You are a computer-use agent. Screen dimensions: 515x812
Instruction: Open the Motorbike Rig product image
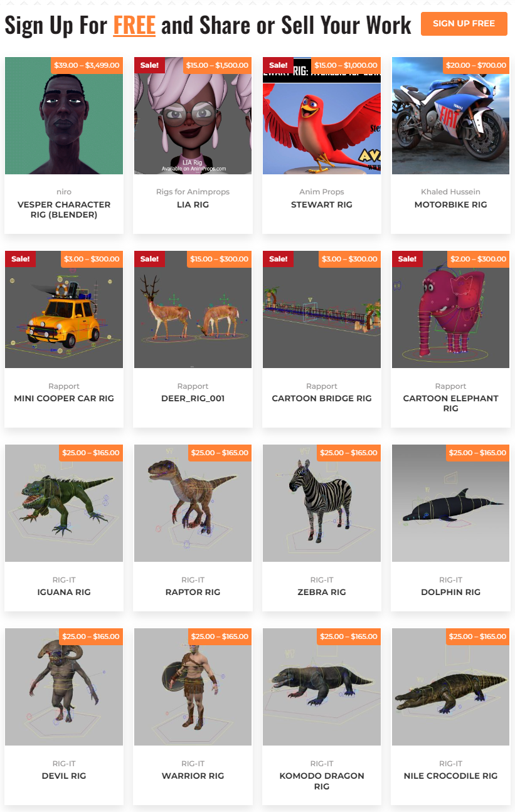click(450, 115)
